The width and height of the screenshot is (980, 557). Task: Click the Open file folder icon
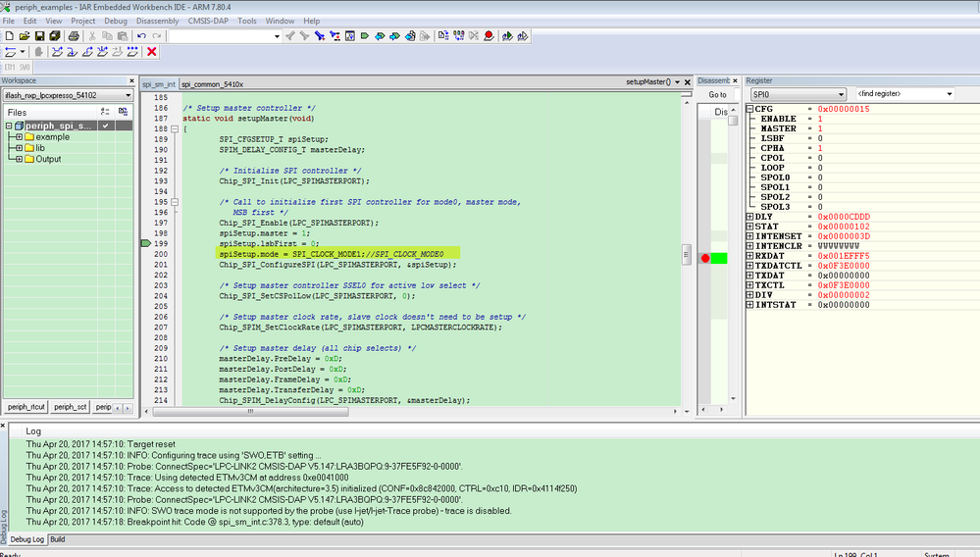click(25, 36)
